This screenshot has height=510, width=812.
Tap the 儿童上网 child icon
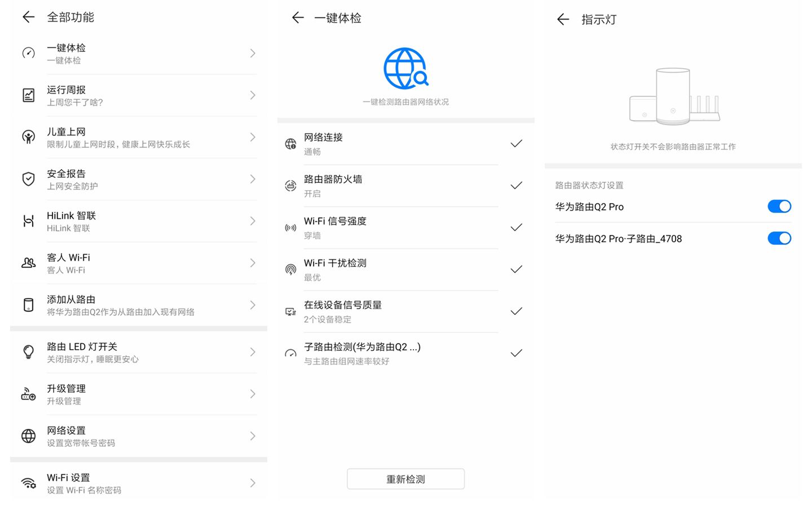(28, 137)
